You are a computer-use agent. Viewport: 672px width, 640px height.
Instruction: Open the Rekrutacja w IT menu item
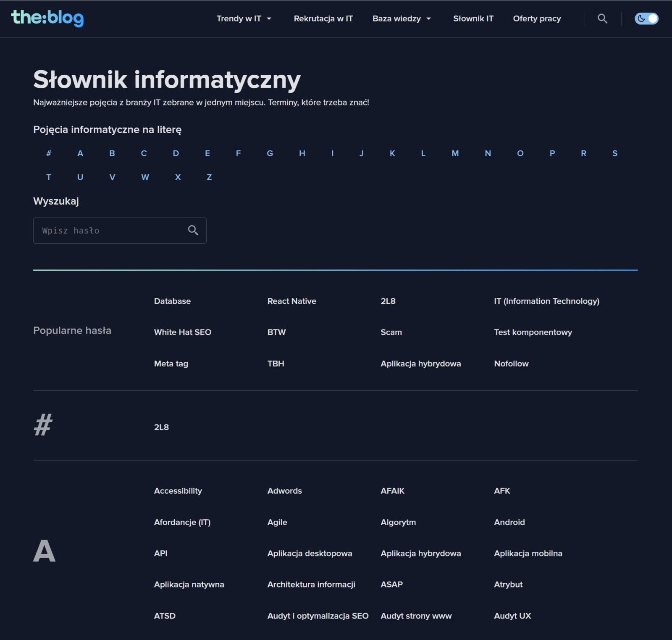pyautogui.click(x=323, y=18)
